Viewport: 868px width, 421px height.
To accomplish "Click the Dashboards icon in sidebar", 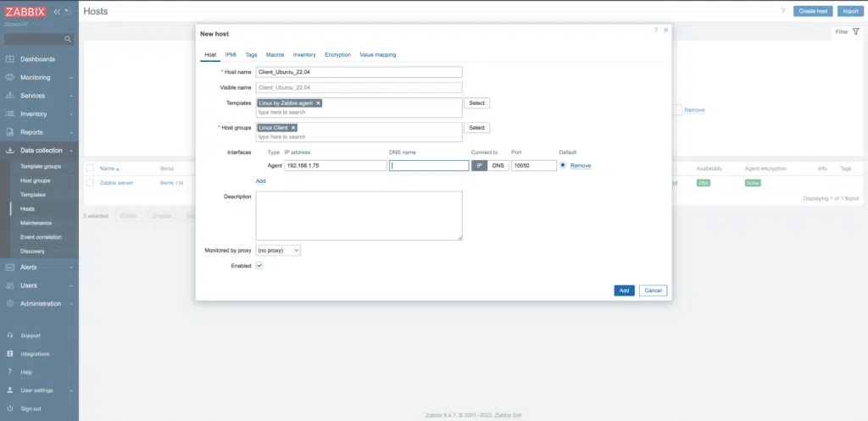I will pyautogui.click(x=10, y=59).
